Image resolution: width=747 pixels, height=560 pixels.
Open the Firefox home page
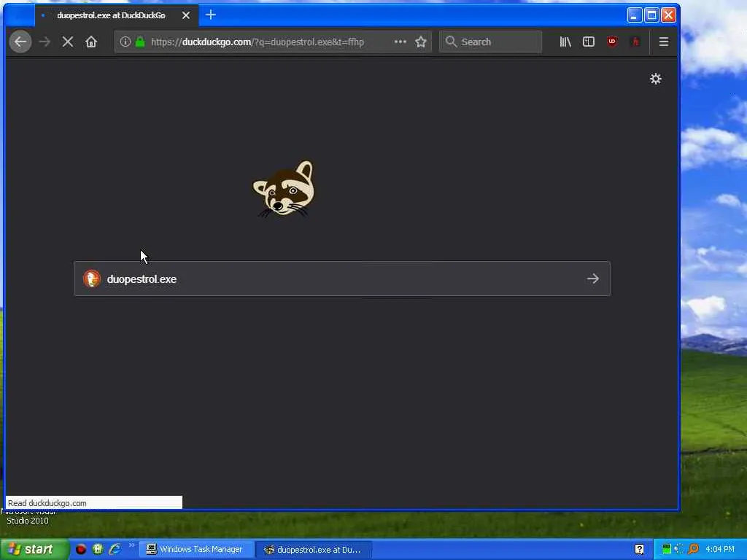point(91,42)
